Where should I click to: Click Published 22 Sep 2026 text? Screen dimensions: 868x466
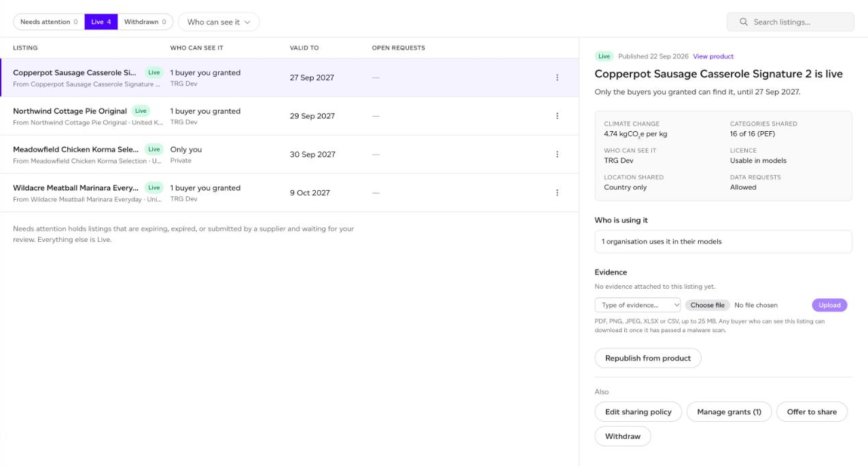(653, 56)
